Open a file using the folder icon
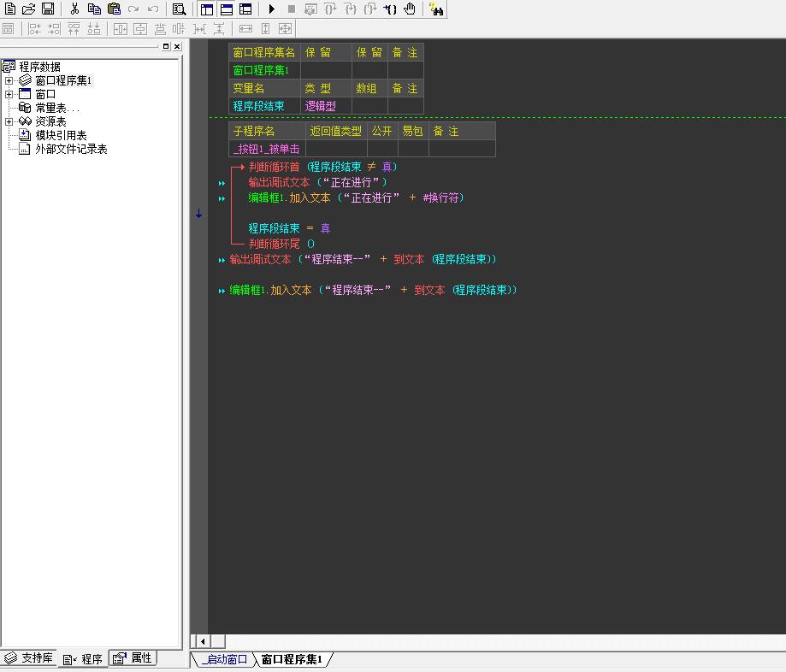Viewport: 786px width, 672px height. (x=28, y=9)
